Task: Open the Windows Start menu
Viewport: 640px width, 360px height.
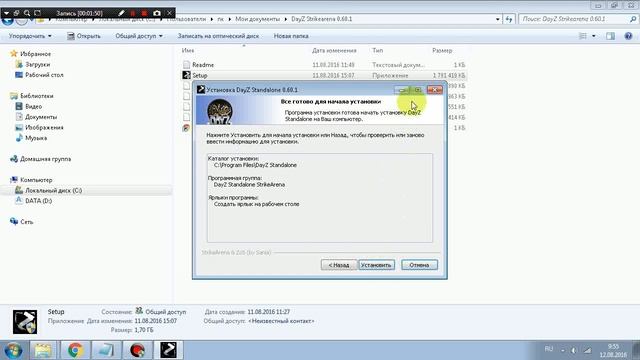Action: [14, 350]
